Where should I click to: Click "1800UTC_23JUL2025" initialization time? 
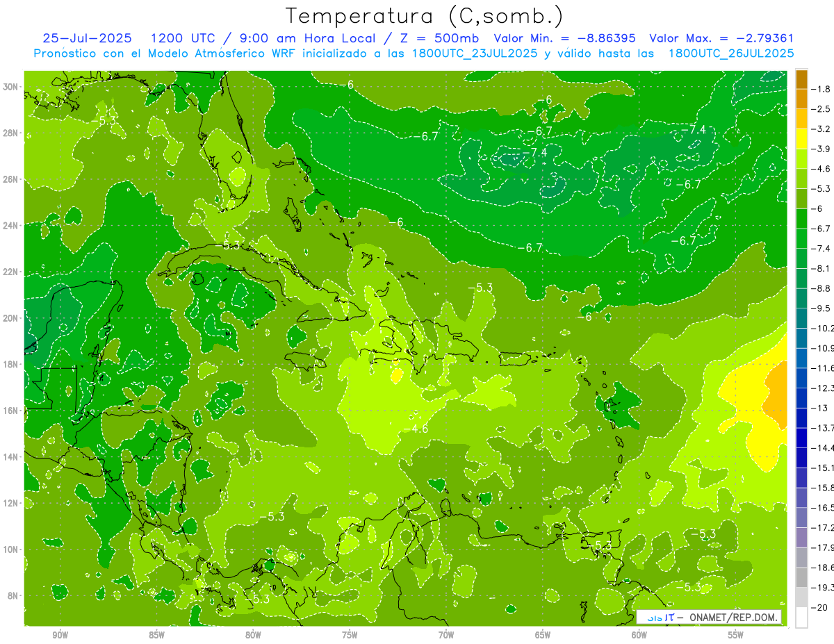pos(473,53)
